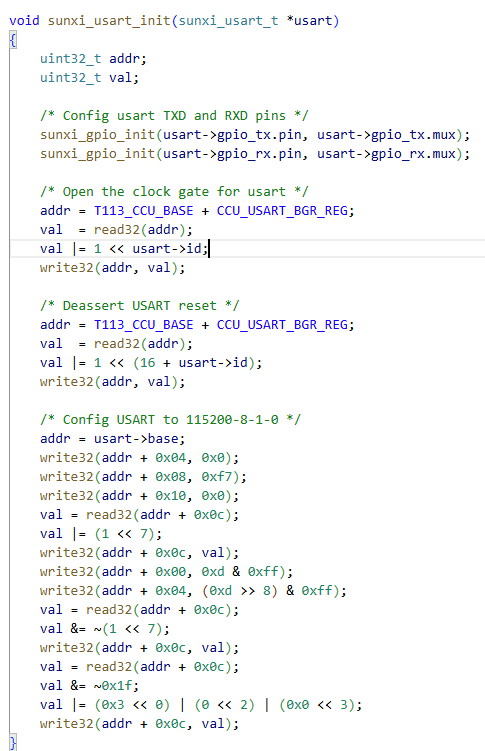This screenshot has width=485, height=751.
Task: Click the sunxi_usart_t parameter type in signature
Action: click(x=228, y=21)
